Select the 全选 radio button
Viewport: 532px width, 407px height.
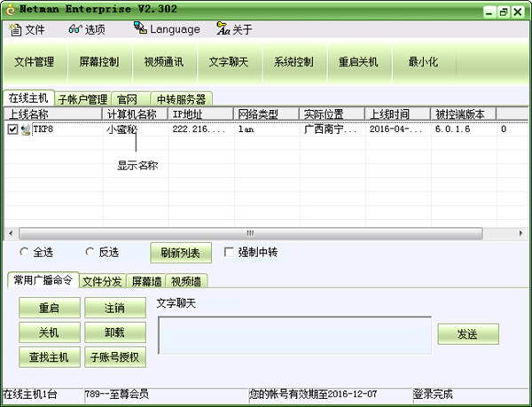point(24,252)
